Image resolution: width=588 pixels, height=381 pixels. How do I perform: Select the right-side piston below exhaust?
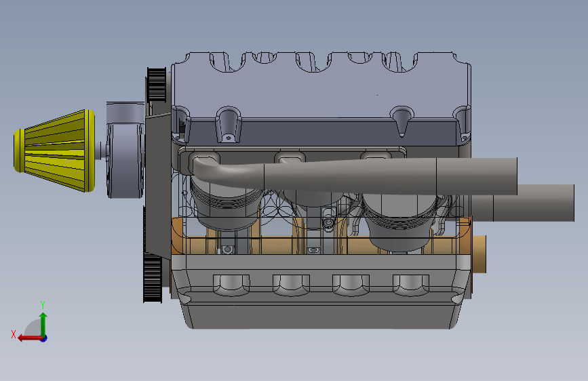(x=400, y=222)
